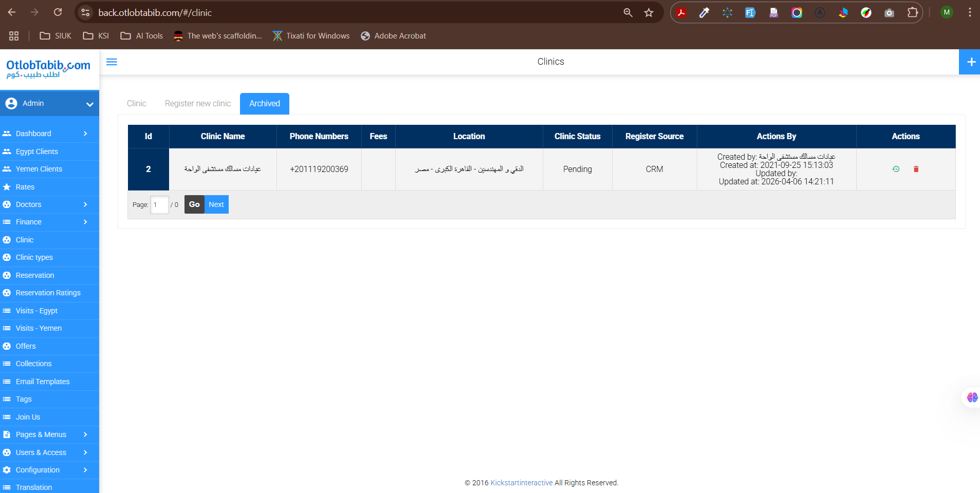980x493 pixels.
Task: Click the Next page button
Action: pos(216,204)
